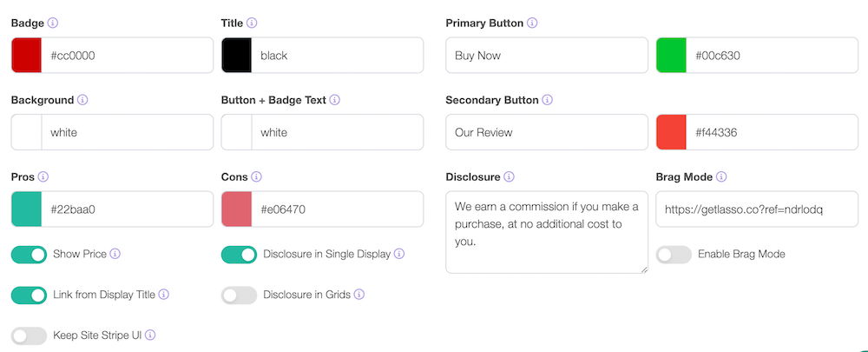Screen dimensions: 868x352
Task: Click info icon next to Disclosure heading
Action: [510, 177]
